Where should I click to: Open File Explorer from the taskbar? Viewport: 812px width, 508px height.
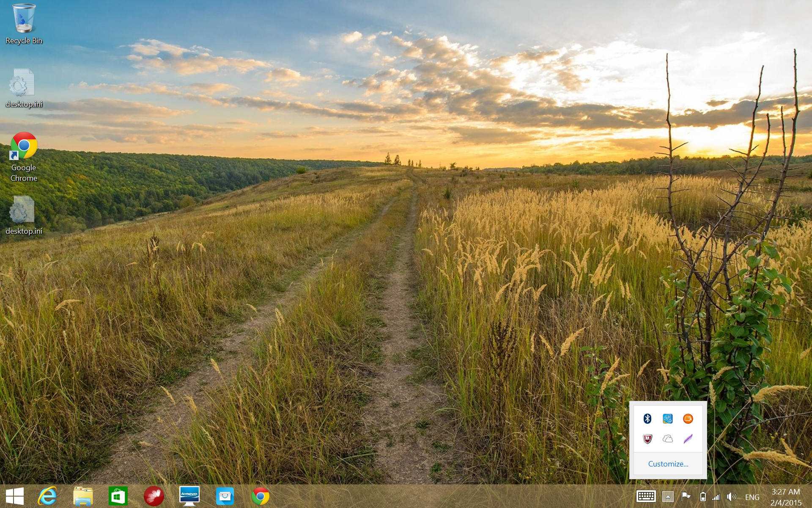83,496
